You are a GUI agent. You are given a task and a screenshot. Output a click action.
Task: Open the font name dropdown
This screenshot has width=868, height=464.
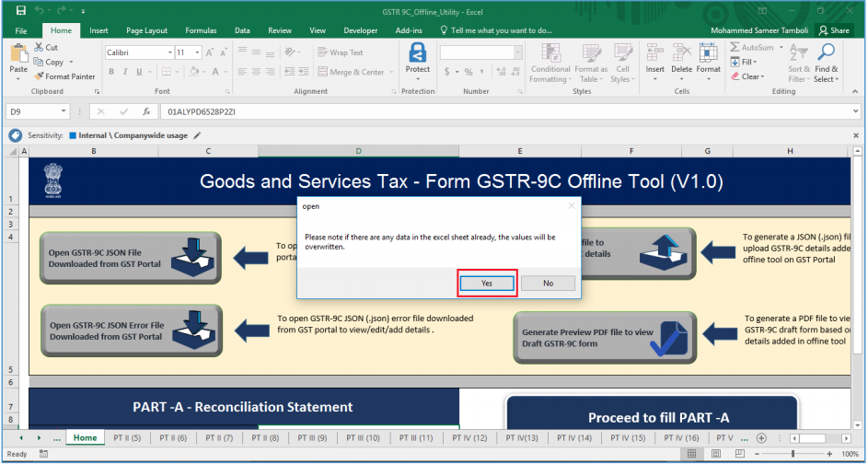pos(170,52)
